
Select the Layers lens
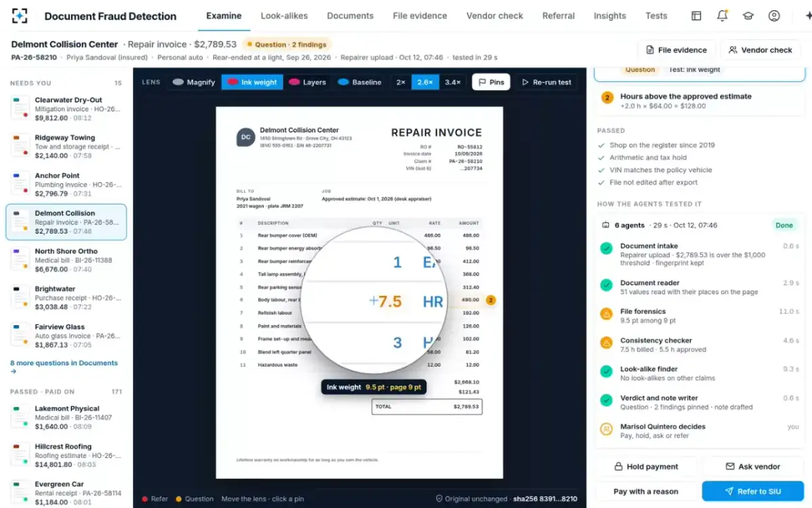pos(307,82)
